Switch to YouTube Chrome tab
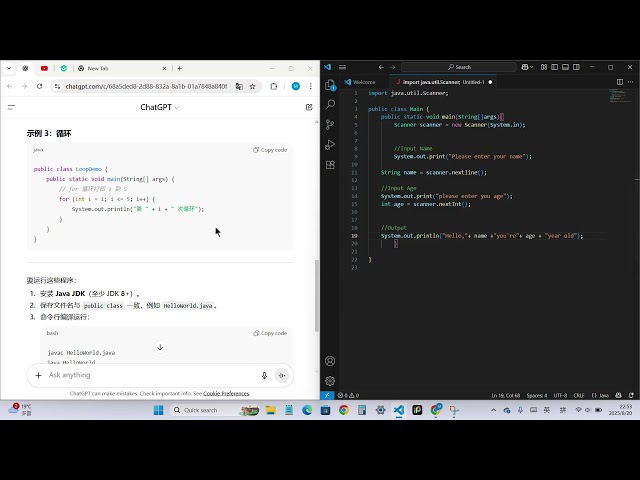This screenshot has width=640, height=480. click(44, 68)
